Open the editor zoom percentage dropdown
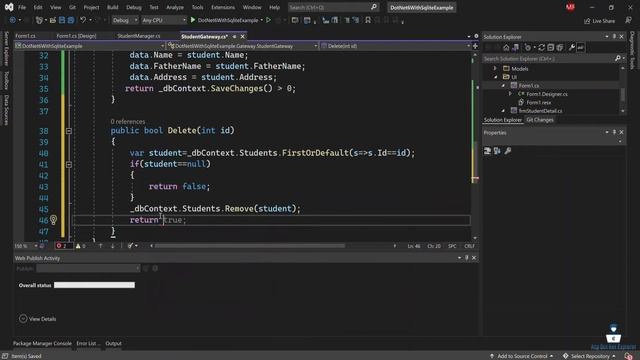The image size is (640, 360). [26, 246]
